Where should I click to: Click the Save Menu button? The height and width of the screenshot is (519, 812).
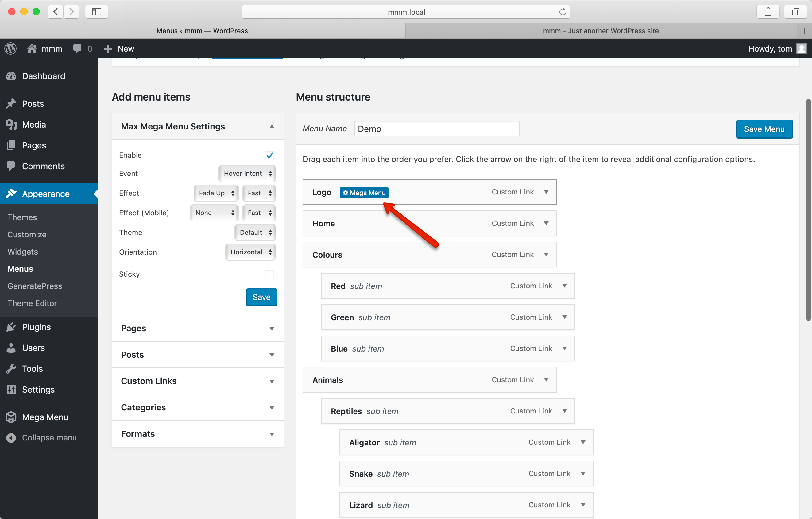coord(764,129)
